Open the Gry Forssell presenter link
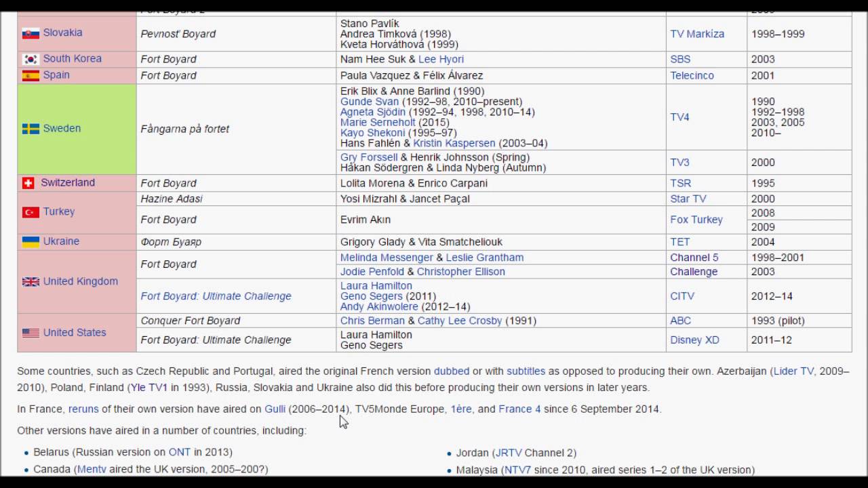This screenshot has width=868, height=488. point(370,157)
